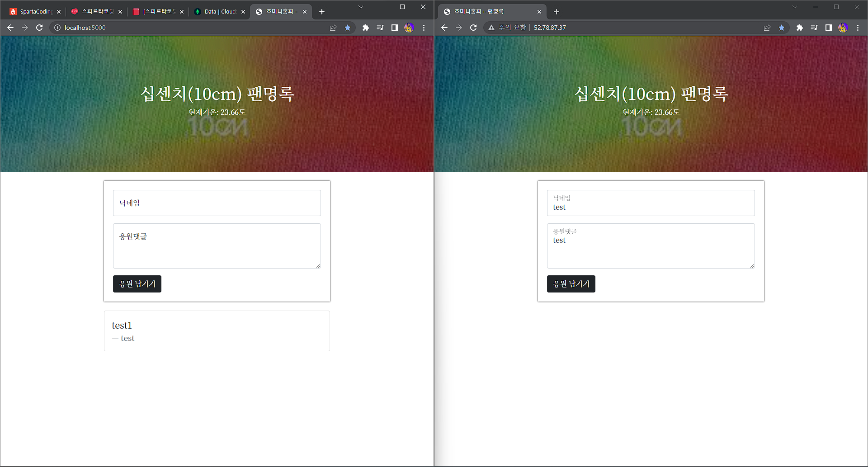View site info icon beside localhost:5000
Image resolution: width=868 pixels, height=467 pixels.
(57, 28)
